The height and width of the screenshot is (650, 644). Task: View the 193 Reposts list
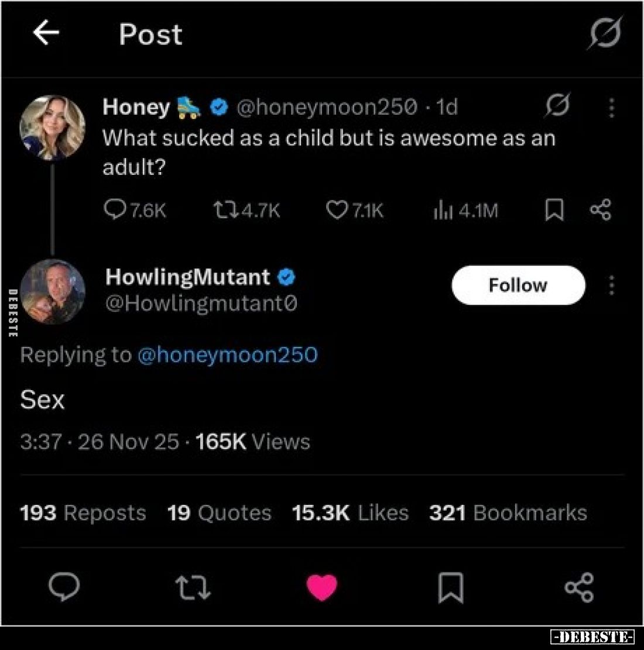[x=83, y=513]
